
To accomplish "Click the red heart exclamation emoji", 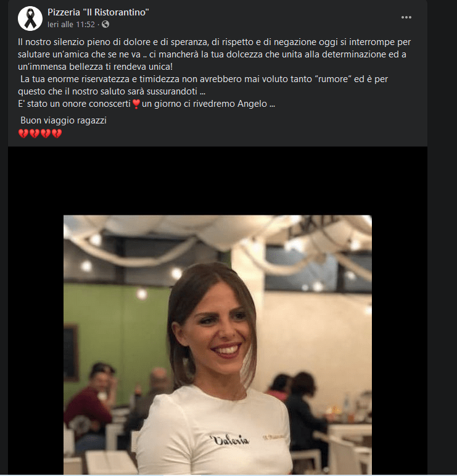I will (x=136, y=104).
